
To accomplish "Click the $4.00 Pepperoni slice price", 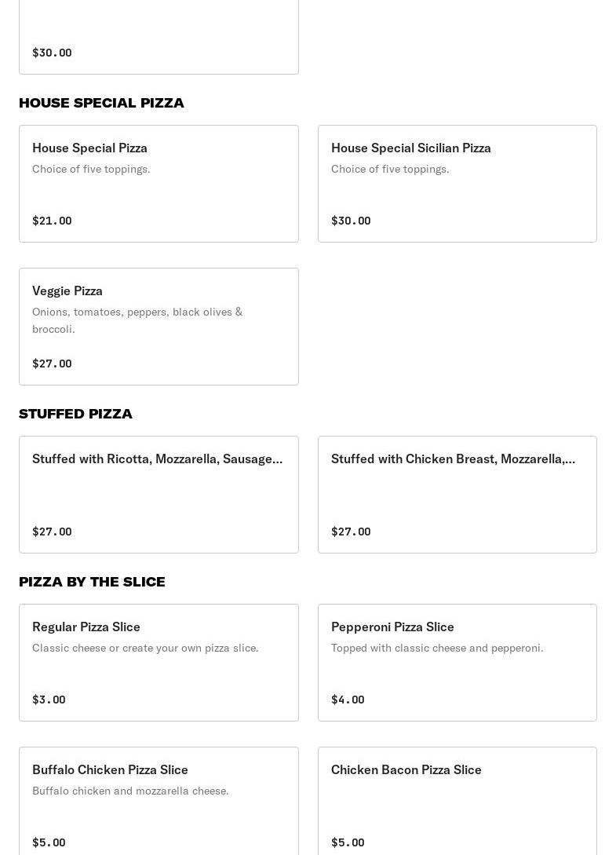I will tap(348, 700).
